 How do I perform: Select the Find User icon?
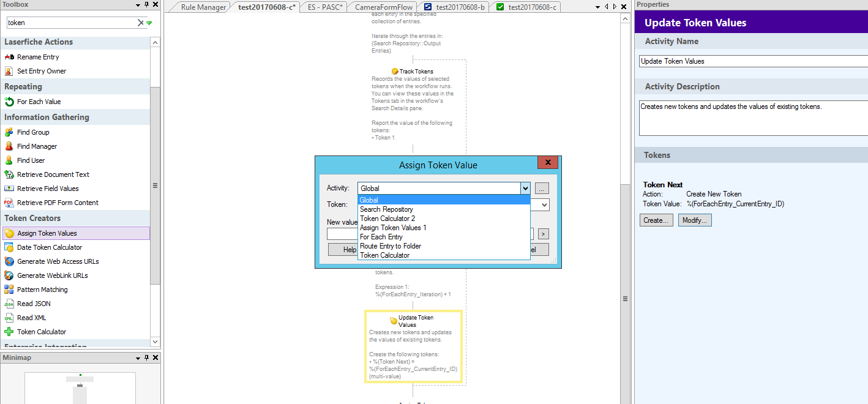[9, 160]
